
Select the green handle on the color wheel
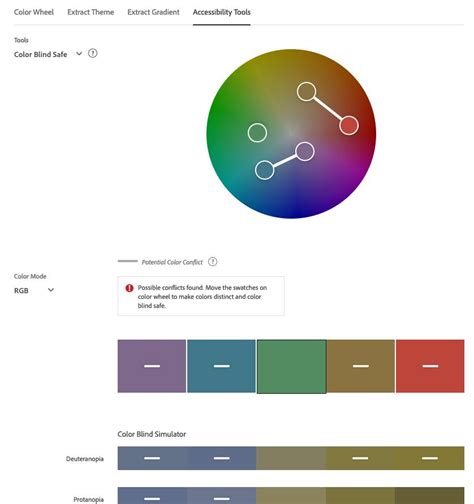coord(257,133)
